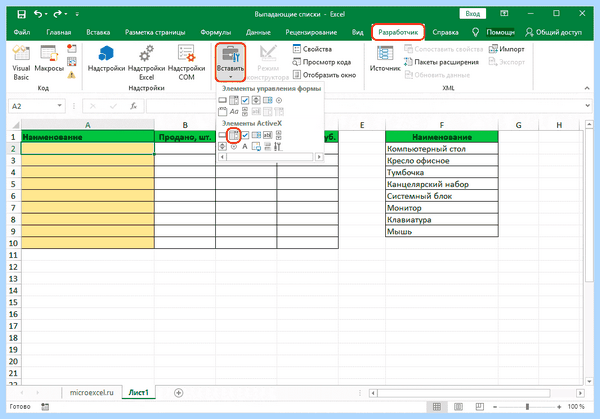
Task: Switch to Page Break Preview view
Action: pyautogui.click(x=479, y=406)
